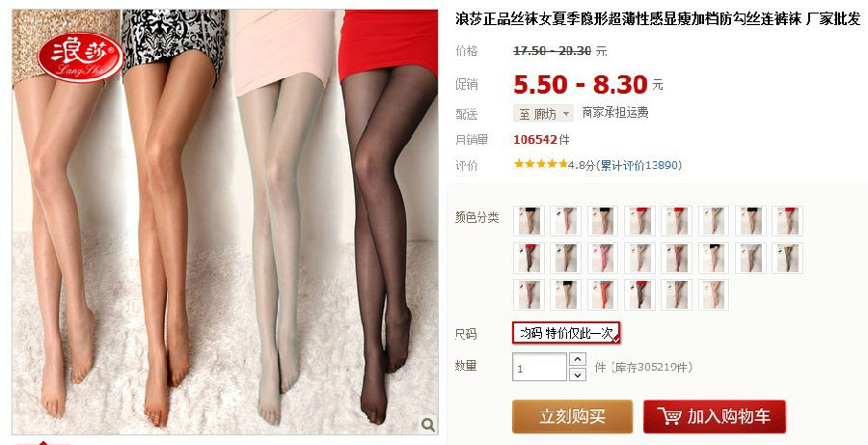Open the 累计评价13890 reviews link
The image size is (868, 445).
pos(640,165)
